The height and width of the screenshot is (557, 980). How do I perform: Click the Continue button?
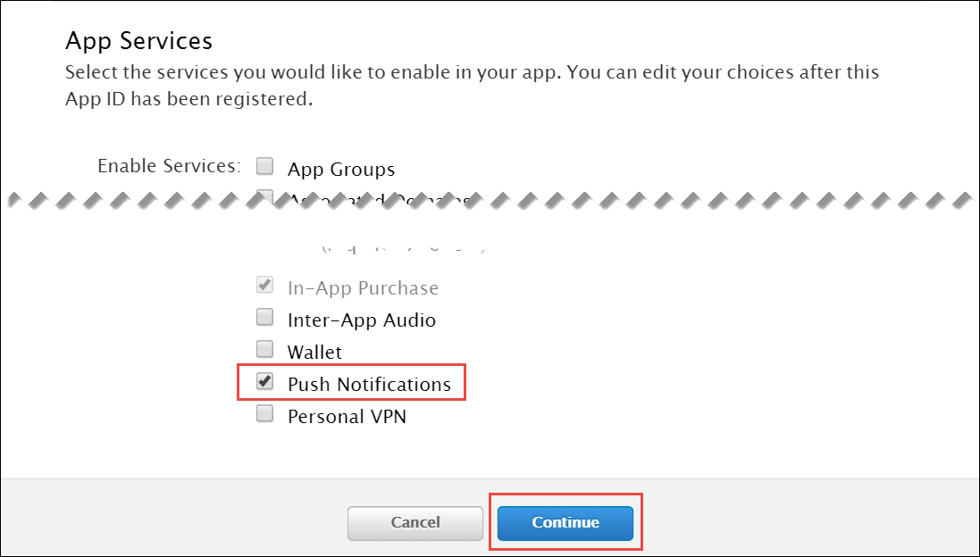click(565, 523)
